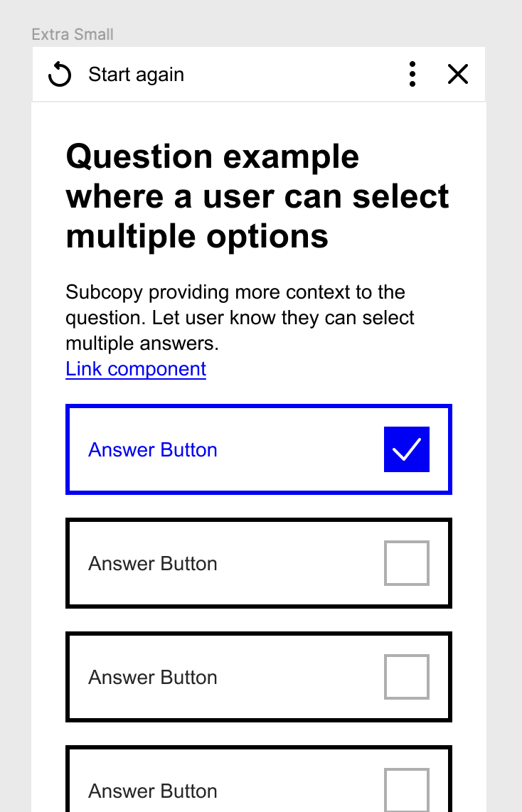This screenshot has height=812, width=522.
Task: Click the circular restart arrow icon
Action: [60, 74]
